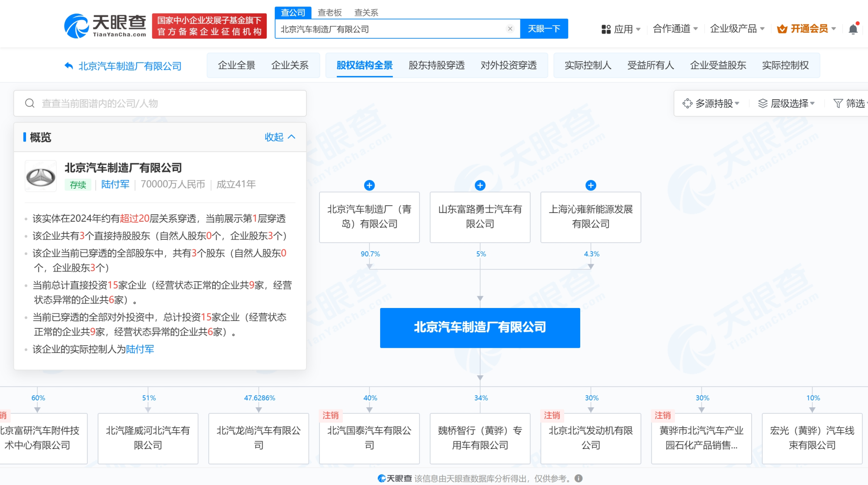Open the 企业级产品 dropdown
Viewport: 868px width, 485px height.
click(737, 29)
